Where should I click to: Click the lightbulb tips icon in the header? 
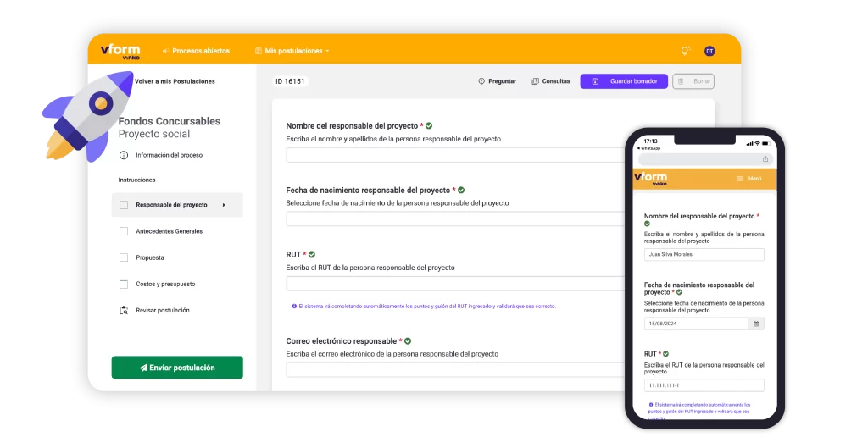tap(685, 51)
